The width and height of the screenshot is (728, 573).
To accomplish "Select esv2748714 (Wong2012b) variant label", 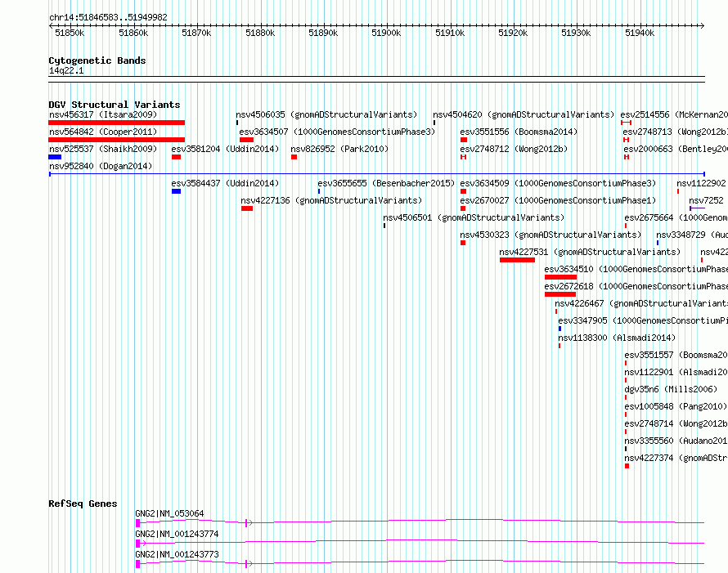I will pyautogui.click(x=676, y=423).
